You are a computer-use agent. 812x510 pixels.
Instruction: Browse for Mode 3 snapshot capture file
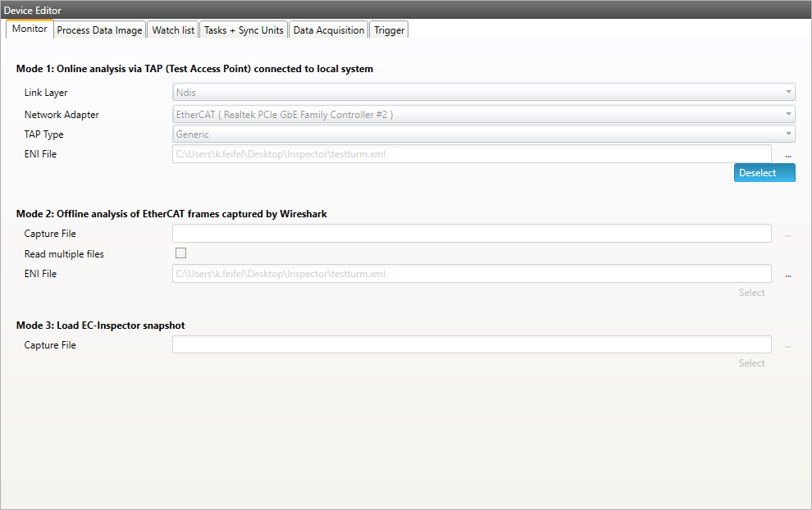[787, 345]
